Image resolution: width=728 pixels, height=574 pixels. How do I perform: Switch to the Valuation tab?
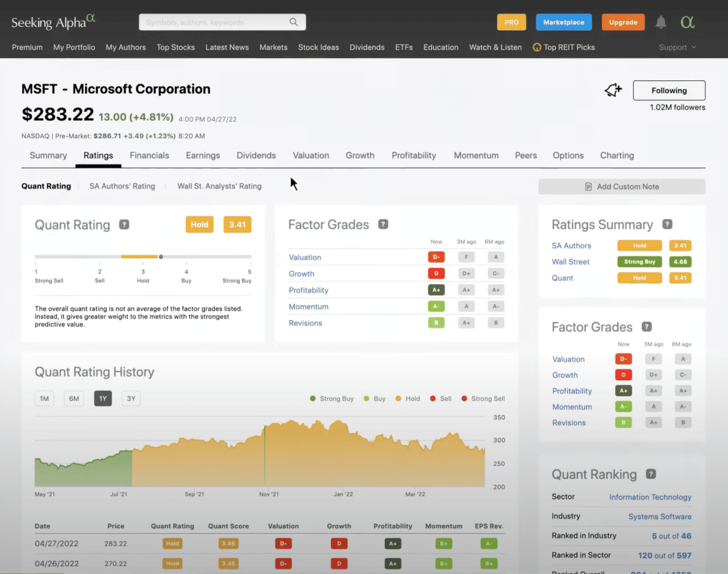tap(311, 155)
